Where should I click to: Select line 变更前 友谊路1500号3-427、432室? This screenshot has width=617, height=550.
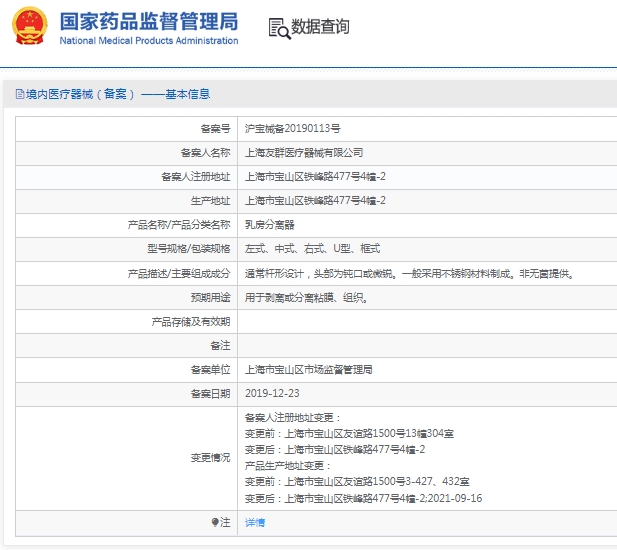(x=357, y=482)
